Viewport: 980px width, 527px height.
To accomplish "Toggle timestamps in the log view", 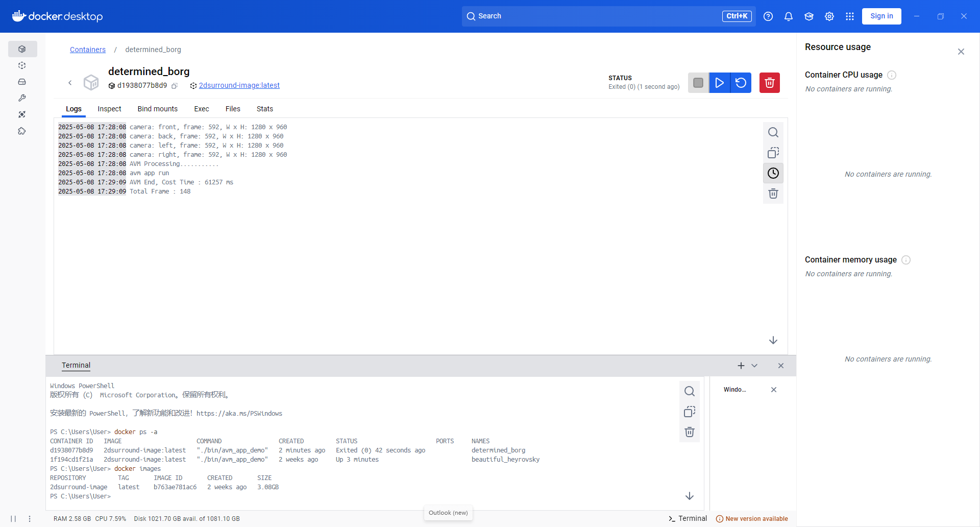I will (x=773, y=173).
